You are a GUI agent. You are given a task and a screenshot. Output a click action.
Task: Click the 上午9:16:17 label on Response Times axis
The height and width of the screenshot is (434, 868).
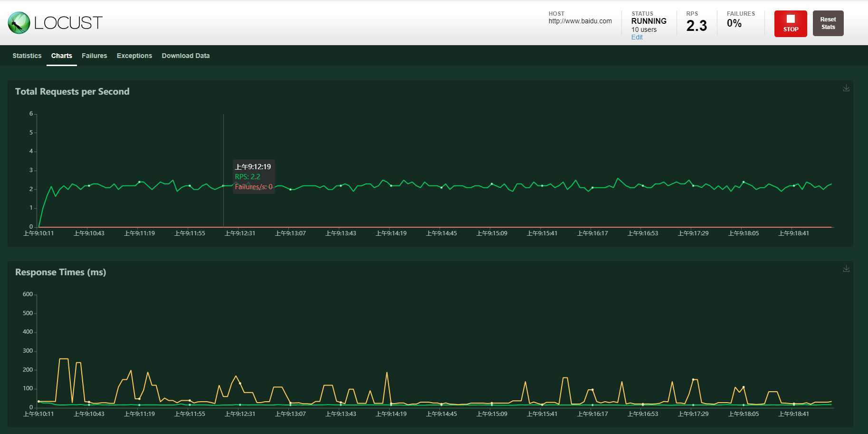click(592, 414)
